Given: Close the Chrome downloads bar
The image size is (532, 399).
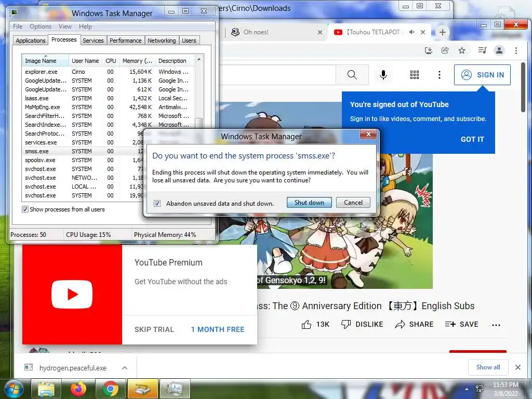Looking at the screenshot, I should coord(518,367).
